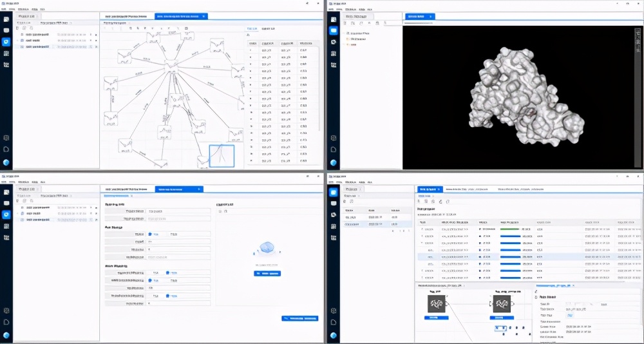
Task: Bottom-right window: click the green progress bar in first row
Action: point(509,229)
